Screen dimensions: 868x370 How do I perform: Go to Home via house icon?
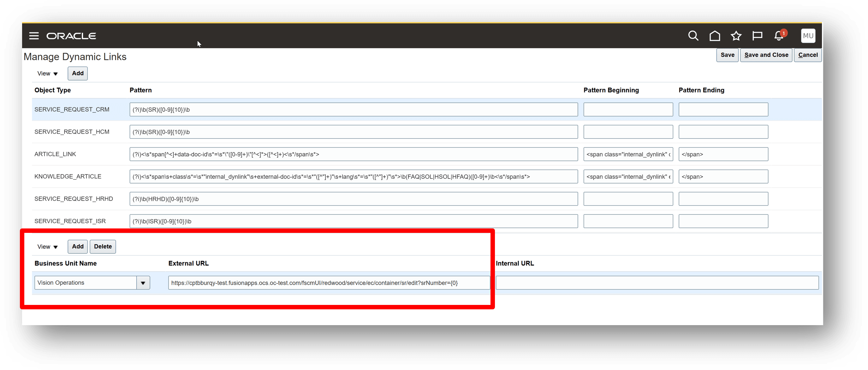pos(714,36)
